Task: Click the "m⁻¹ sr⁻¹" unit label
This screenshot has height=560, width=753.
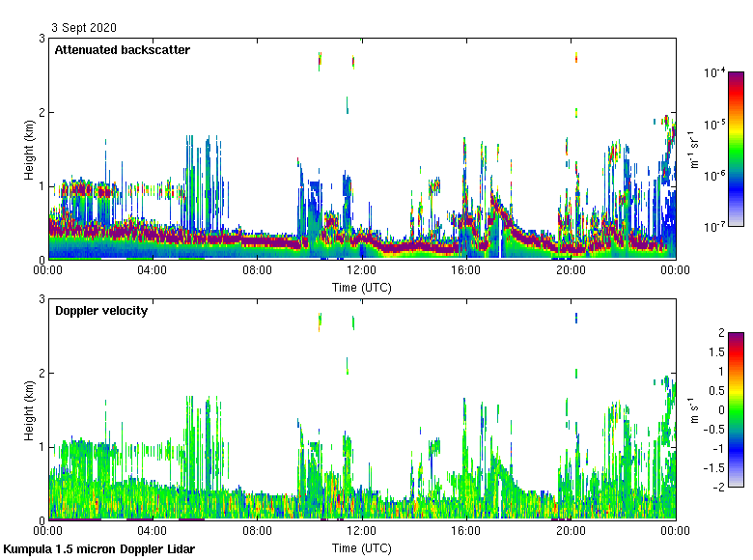Action: 695,150
